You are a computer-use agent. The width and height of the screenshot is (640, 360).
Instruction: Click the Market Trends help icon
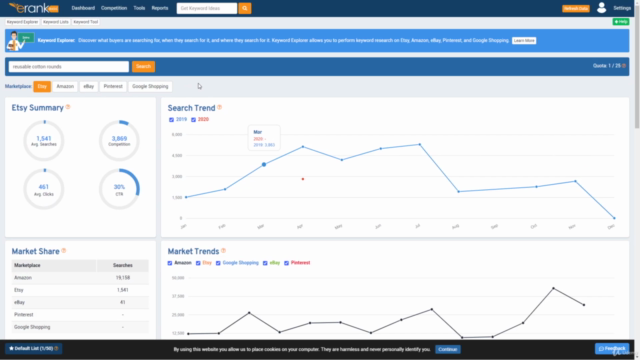(x=223, y=251)
